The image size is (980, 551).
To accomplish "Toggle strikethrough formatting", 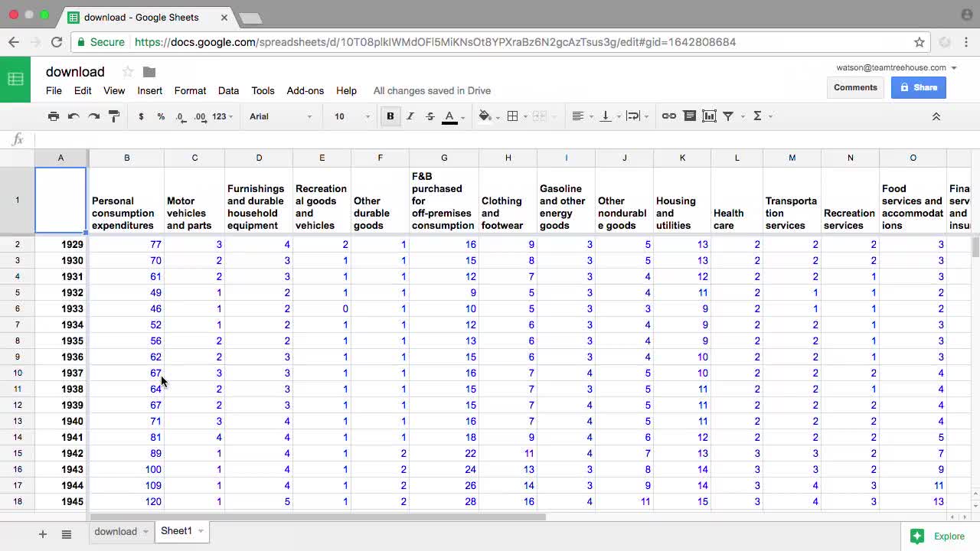I will pos(430,116).
